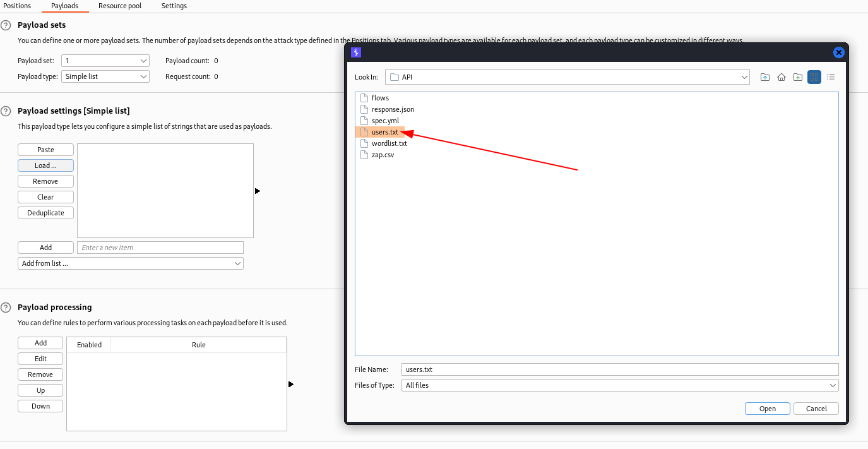Switch to the Resource pool tab

click(120, 6)
